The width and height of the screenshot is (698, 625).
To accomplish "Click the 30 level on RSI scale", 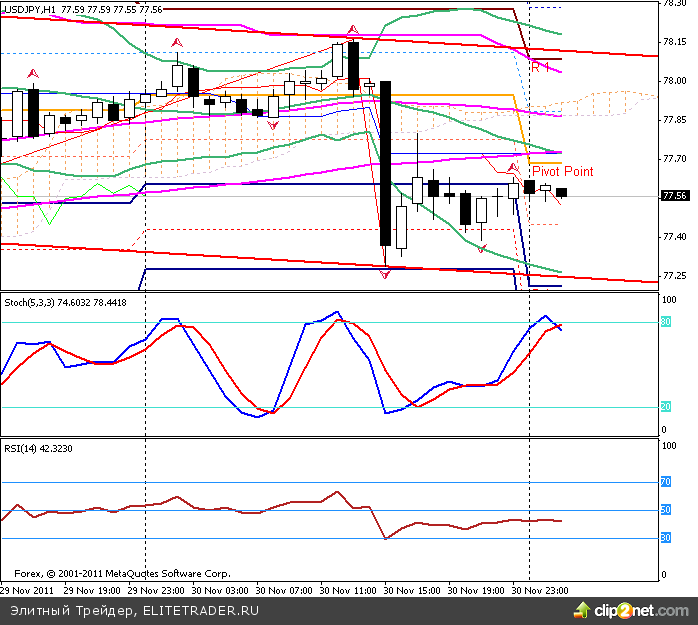I will (665, 539).
